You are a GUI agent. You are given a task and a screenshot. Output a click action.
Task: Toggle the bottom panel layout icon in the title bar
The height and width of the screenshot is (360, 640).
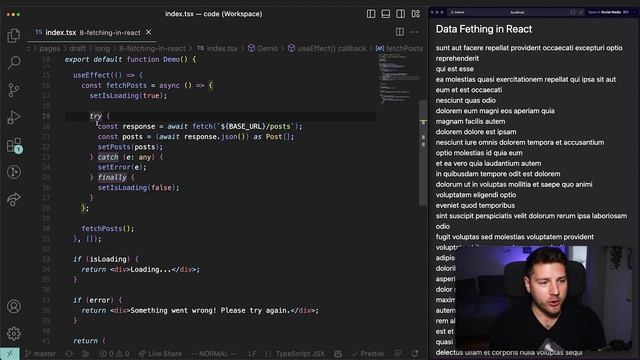386,14
